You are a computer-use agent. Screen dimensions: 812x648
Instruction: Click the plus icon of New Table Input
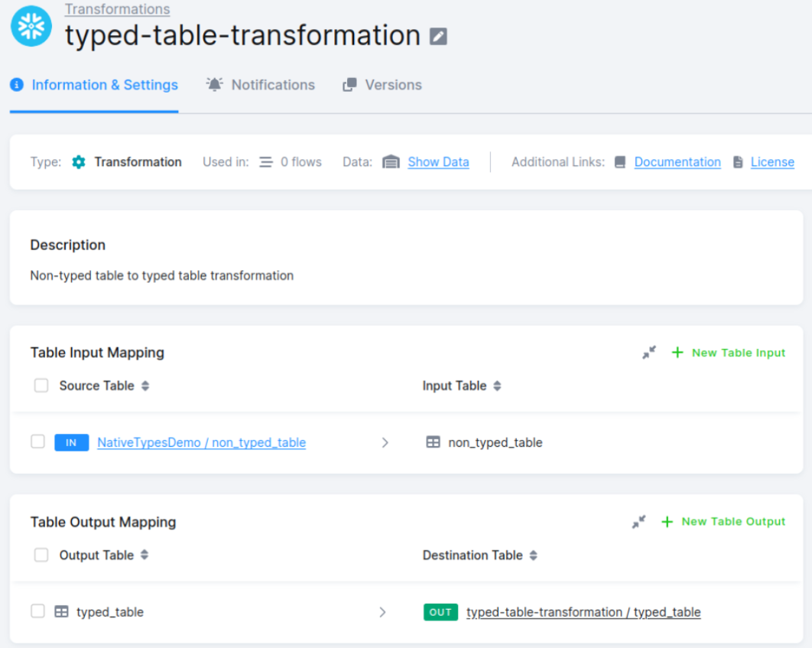click(677, 353)
